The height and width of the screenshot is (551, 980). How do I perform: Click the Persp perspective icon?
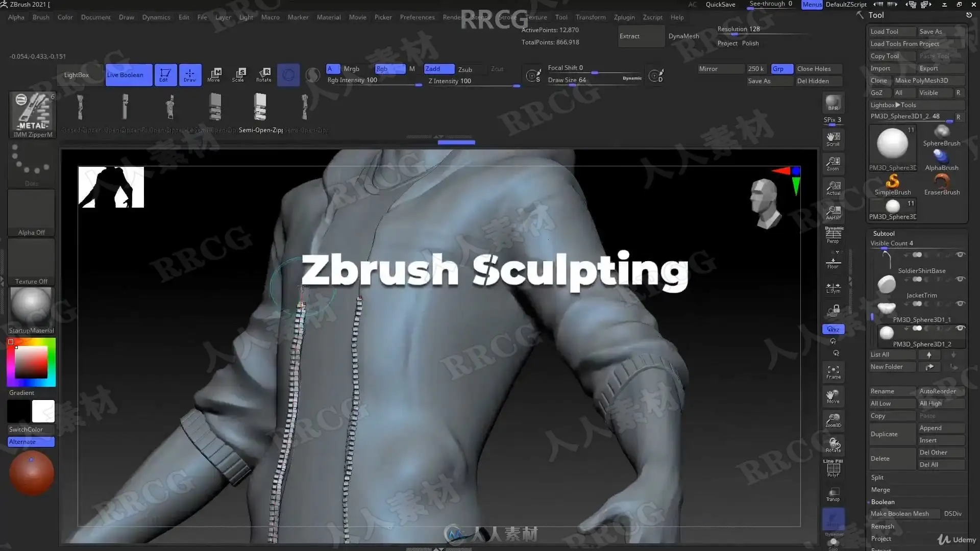pyautogui.click(x=833, y=235)
